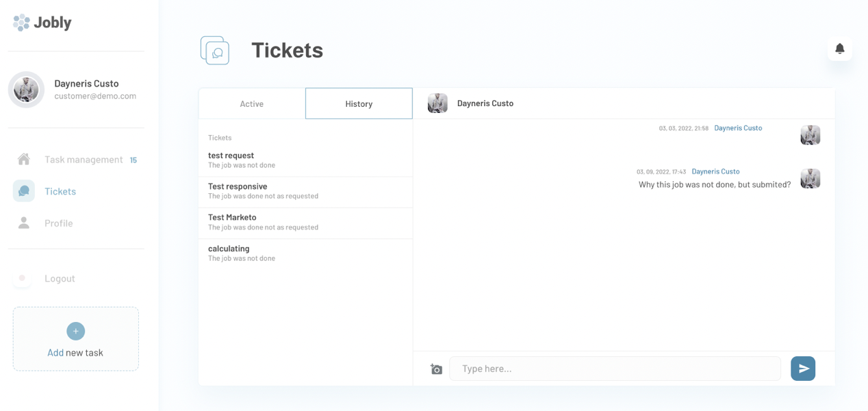Click the home icon for Task management
Screen dimensions: 868x411
(24, 160)
